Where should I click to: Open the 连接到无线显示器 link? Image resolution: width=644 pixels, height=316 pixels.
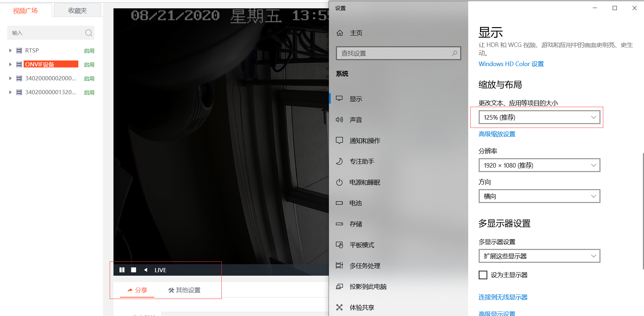point(503,297)
